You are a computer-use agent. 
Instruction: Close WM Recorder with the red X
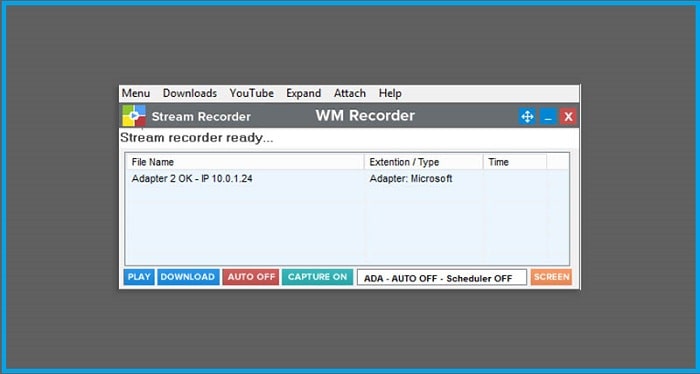coord(568,116)
